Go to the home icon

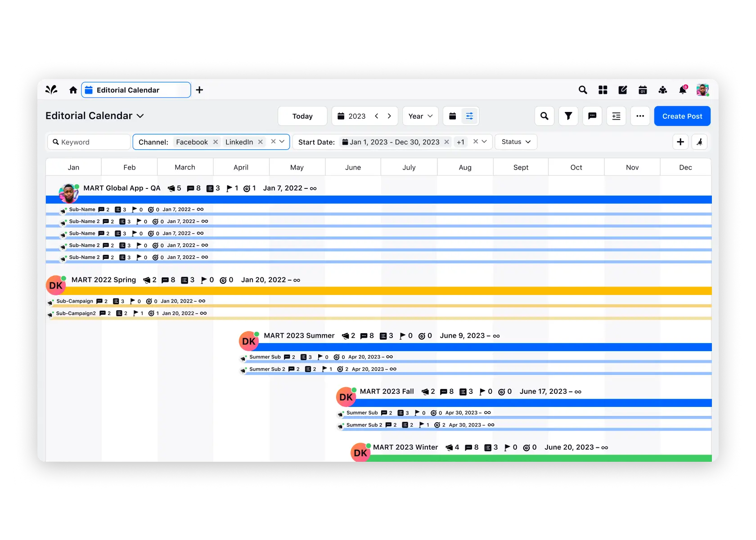pos(73,90)
